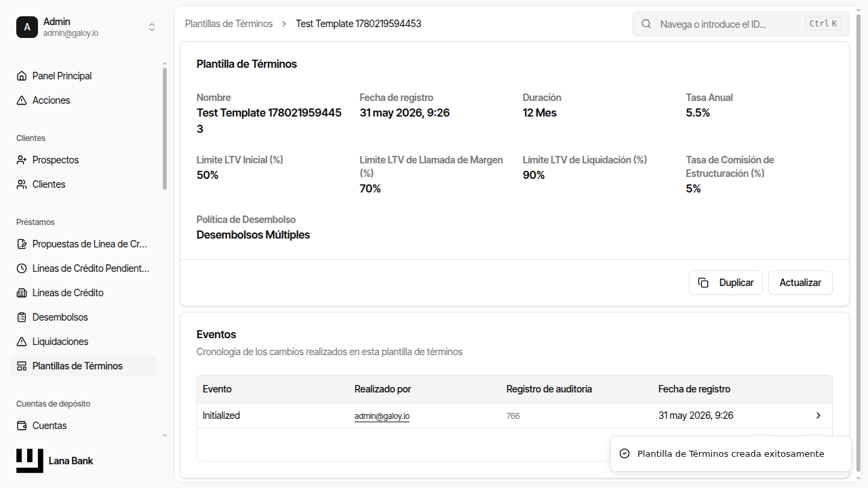
Task: Click the Initialized event cell
Action: [x=221, y=415]
